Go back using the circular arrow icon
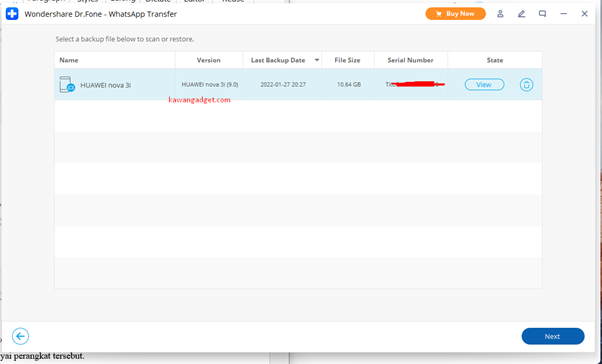This screenshot has width=602, height=364. click(x=20, y=336)
